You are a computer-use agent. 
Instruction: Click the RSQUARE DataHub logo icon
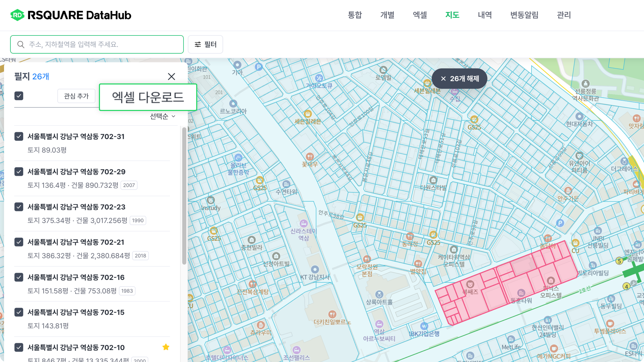pos(17,15)
